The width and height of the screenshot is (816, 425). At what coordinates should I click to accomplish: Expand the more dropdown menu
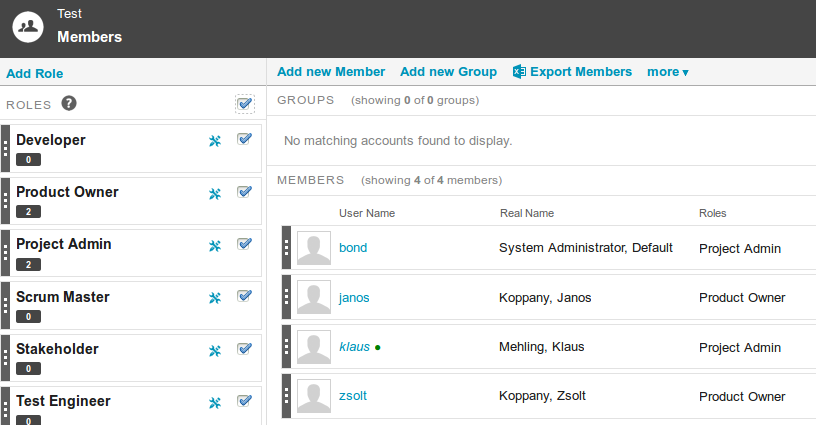(668, 72)
